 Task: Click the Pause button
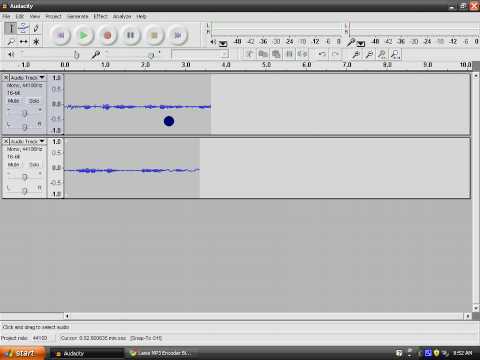[x=131, y=35]
